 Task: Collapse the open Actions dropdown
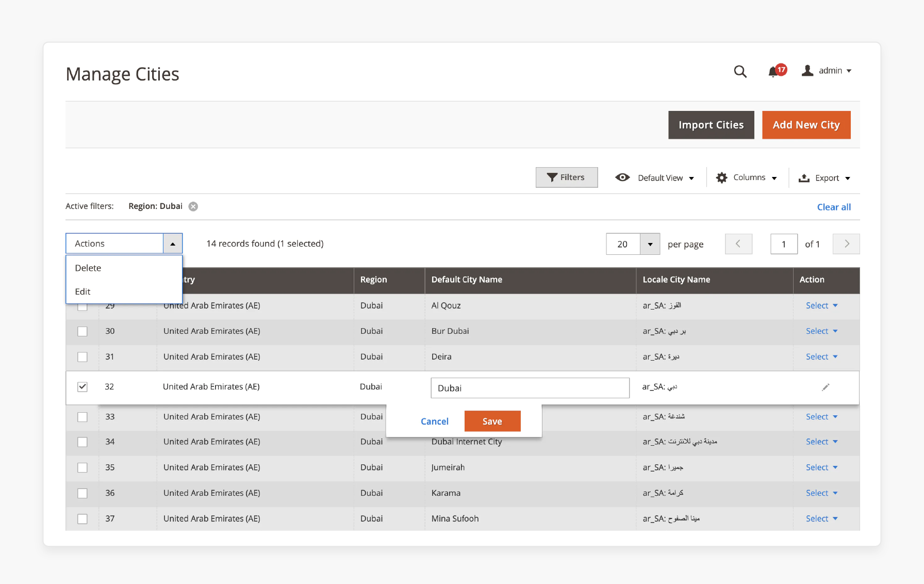pyautogui.click(x=173, y=243)
